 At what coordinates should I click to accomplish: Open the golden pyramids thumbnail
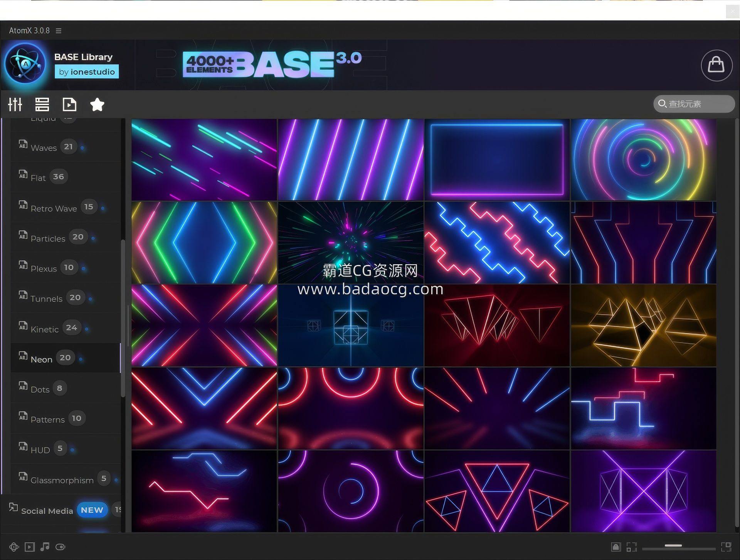(x=644, y=325)
